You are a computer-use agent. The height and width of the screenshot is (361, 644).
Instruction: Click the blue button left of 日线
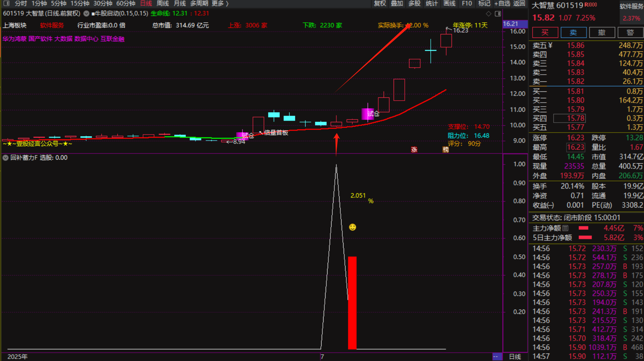[497, 357]
